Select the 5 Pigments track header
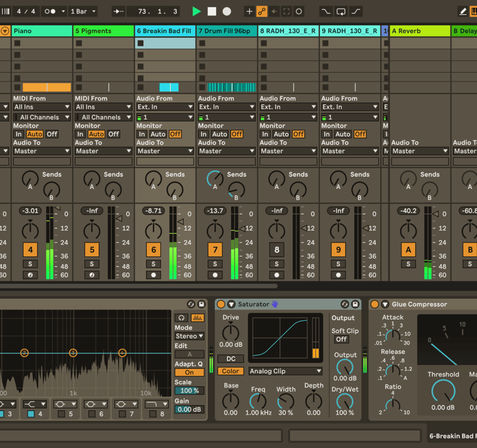 pyautogui.click(x=104, y=31)
